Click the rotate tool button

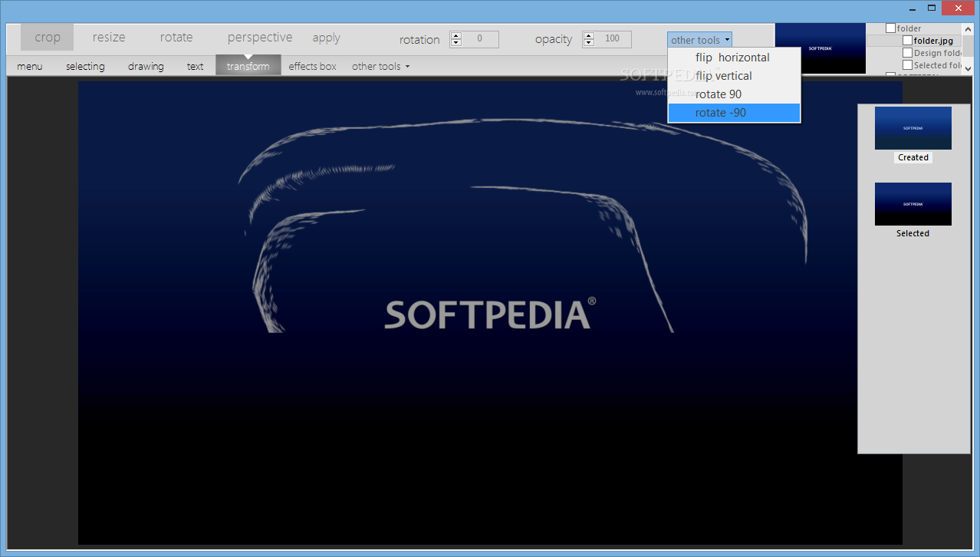176,38
